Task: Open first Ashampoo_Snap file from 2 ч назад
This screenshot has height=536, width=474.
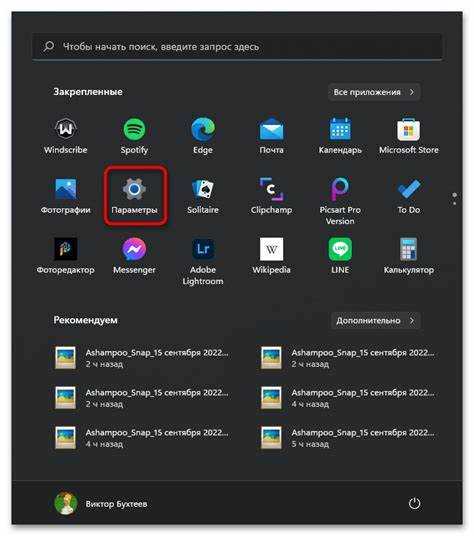Action: click(143, 358)
